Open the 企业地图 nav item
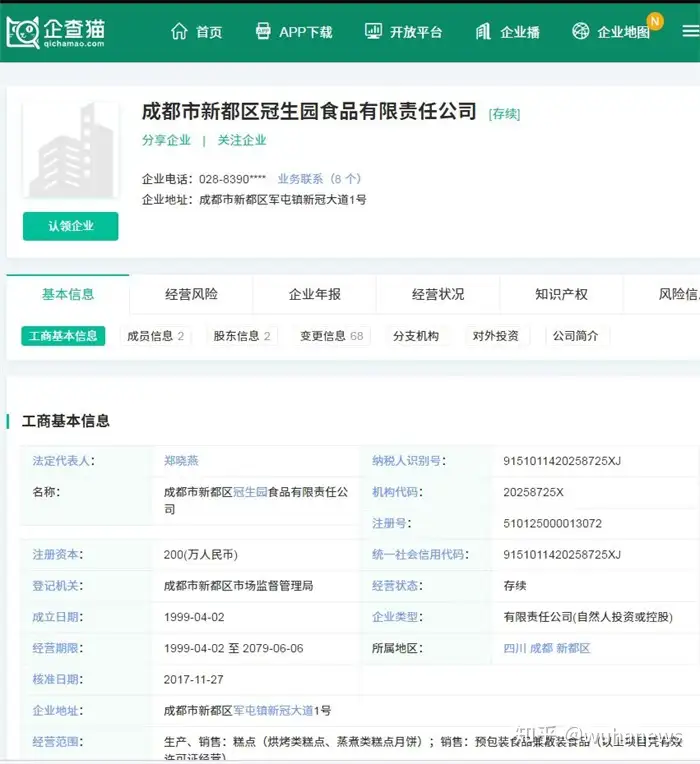This screenshot has height=764, width=700. [x=623, y=32]
